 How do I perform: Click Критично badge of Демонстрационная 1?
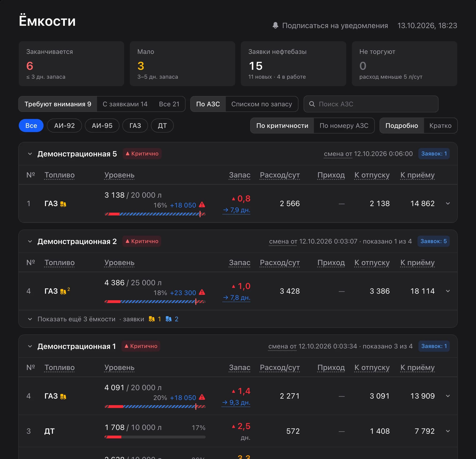click(x=141, y=346)
